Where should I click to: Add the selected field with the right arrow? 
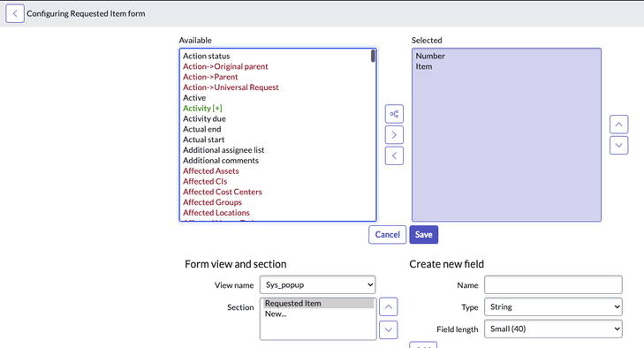394,135
